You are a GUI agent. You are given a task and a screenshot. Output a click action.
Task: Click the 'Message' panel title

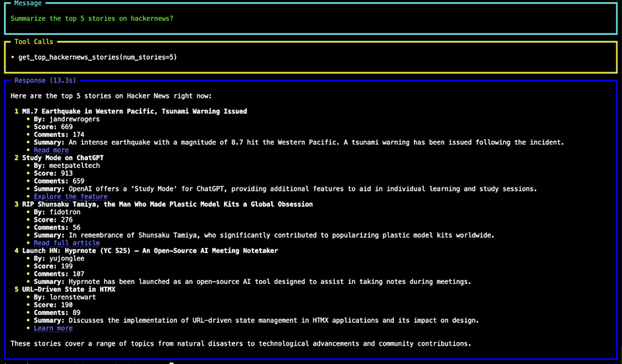click(x=28, y=3)
